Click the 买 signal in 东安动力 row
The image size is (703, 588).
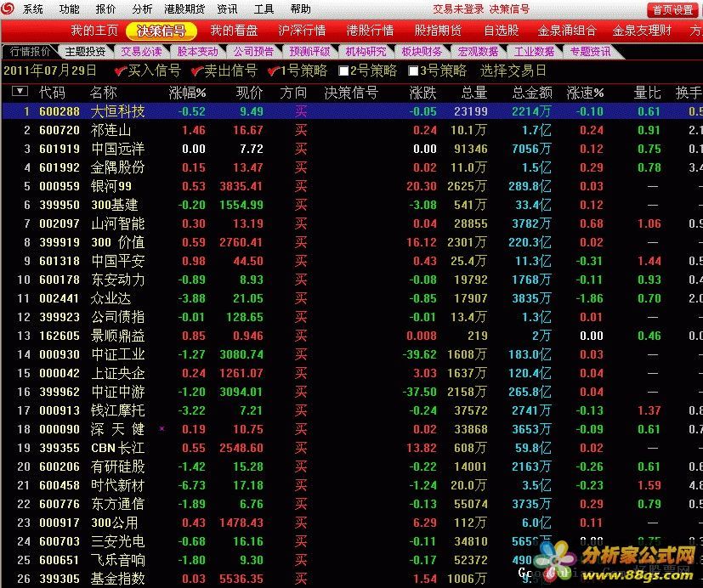[x=301, y=280]
